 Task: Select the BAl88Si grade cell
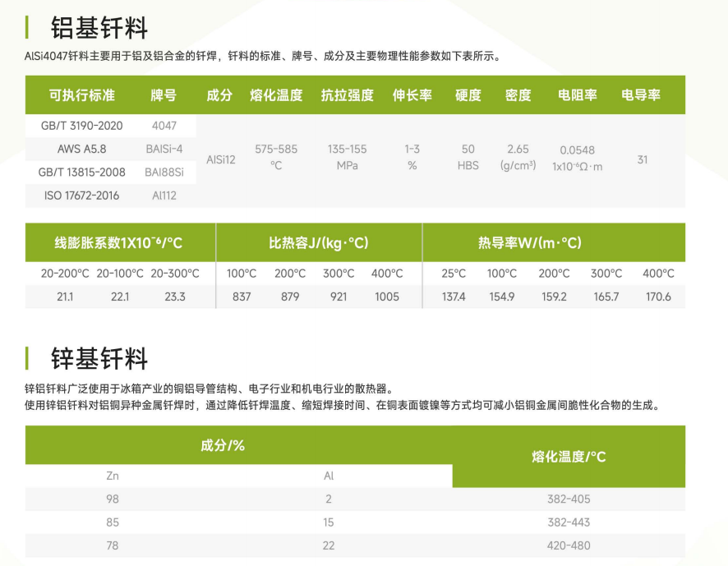tap(164, 173)
